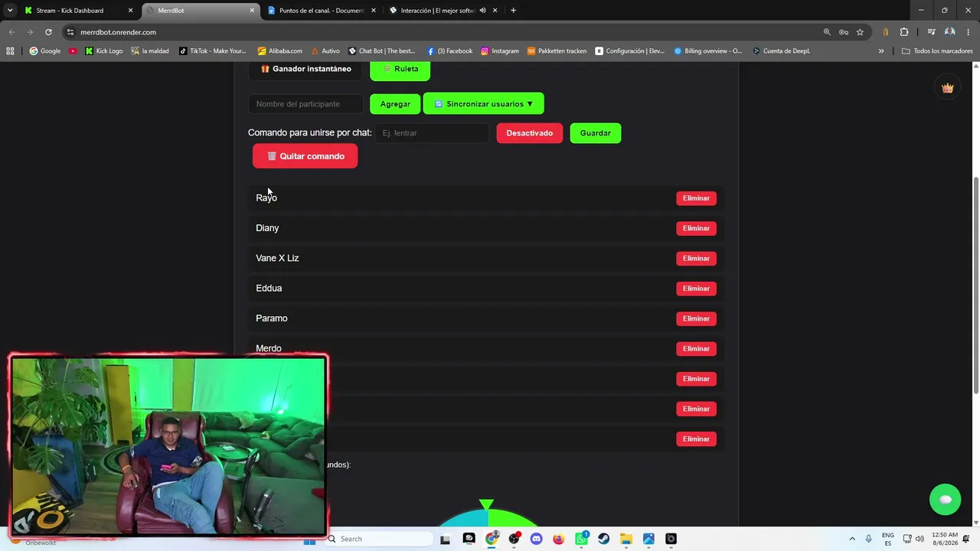Viewport: 980px width, 551px height.
Task: Click the crown icon on the page
Action: pyautogui.click(x=947, y=88)
